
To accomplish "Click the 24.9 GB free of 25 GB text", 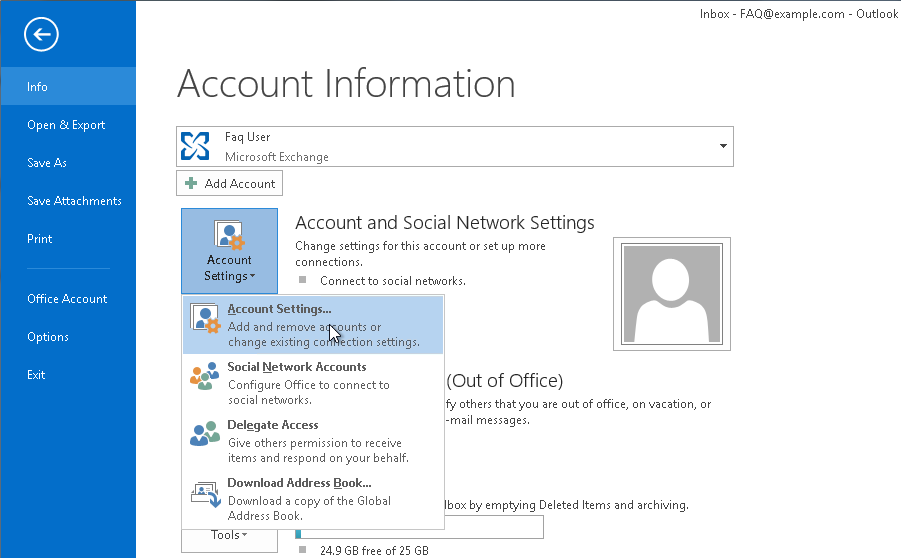I will pyautogui.click(x=374, y=551).
